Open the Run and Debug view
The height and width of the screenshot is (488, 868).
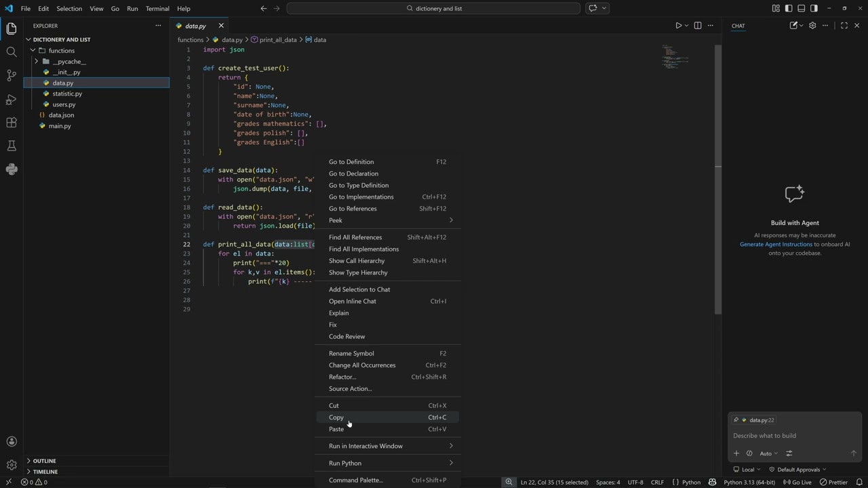12,100
